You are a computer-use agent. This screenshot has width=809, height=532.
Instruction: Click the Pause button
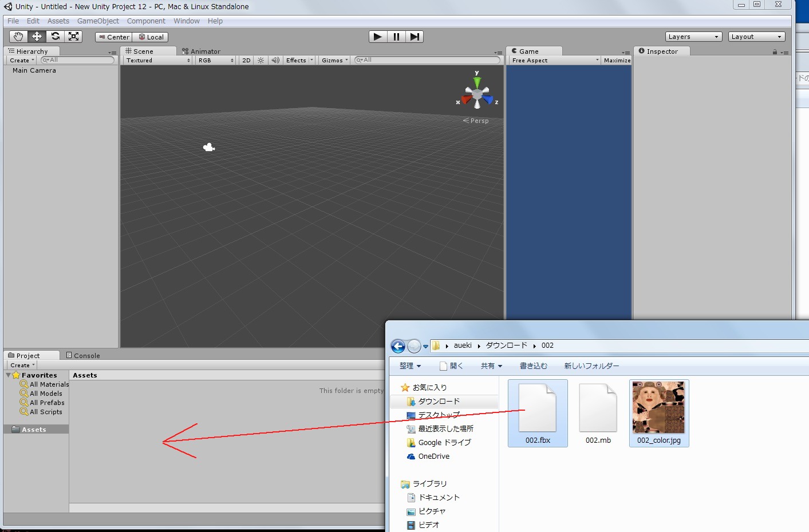click(x=396, y=37)
